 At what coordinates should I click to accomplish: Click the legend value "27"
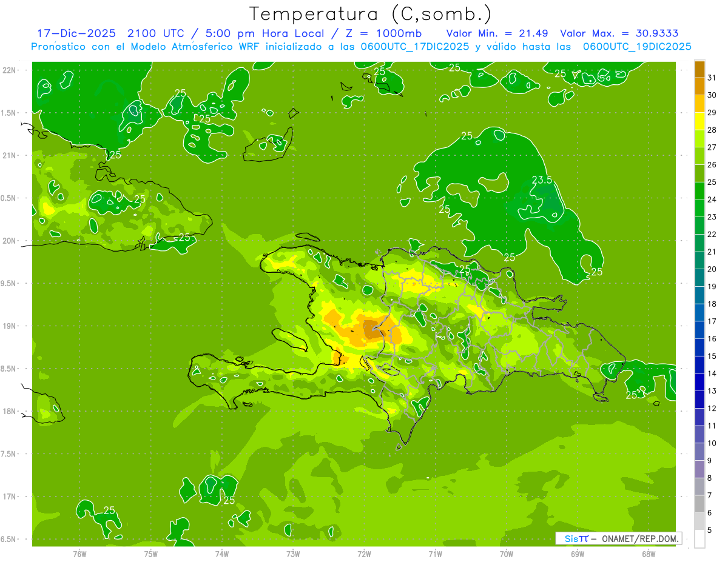[712, 147]
